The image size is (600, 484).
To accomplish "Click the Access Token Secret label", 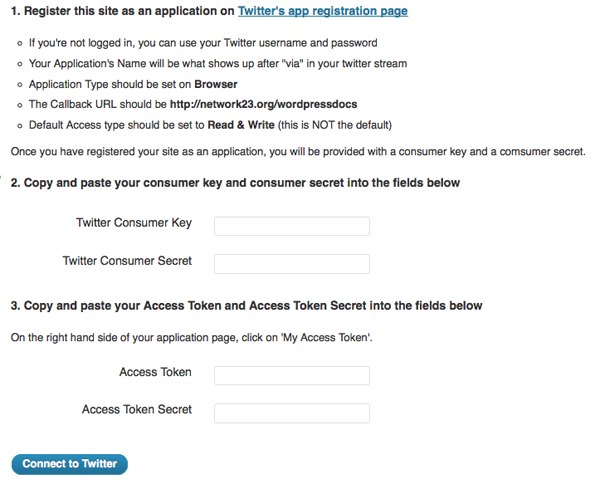I will click(137, 410).
